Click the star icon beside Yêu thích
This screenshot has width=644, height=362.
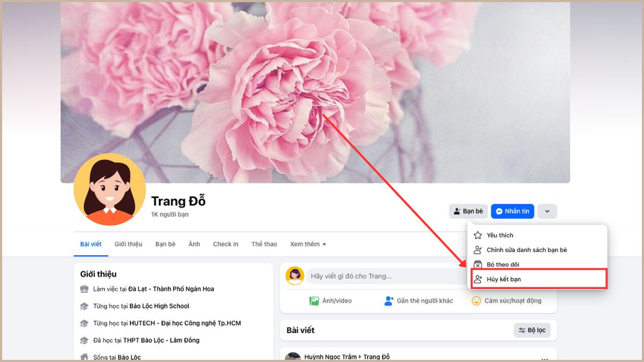(478, 235)
